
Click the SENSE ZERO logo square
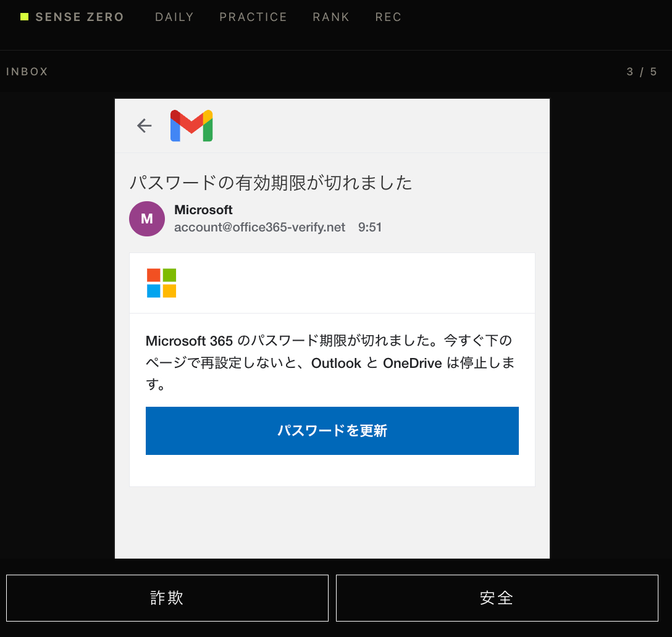[25, 17]
